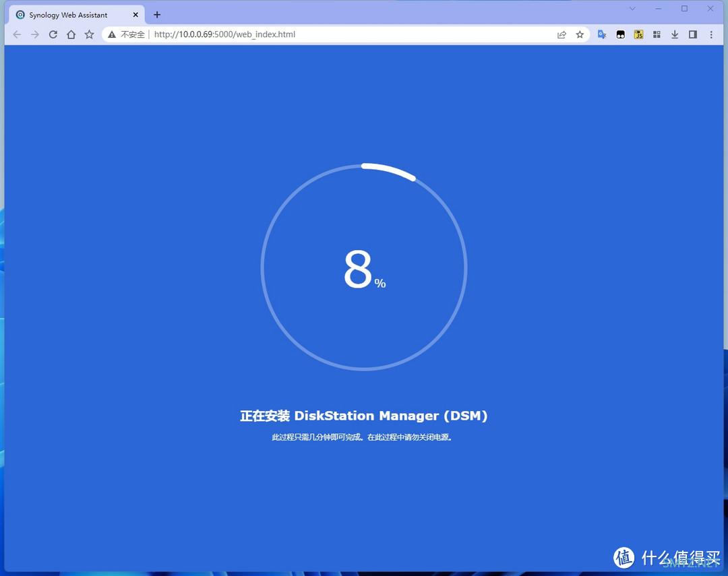The image size is (728, 576).
Task: Click the 此过程只需几分钟即可完成 notice text
Action: point(362,437)
